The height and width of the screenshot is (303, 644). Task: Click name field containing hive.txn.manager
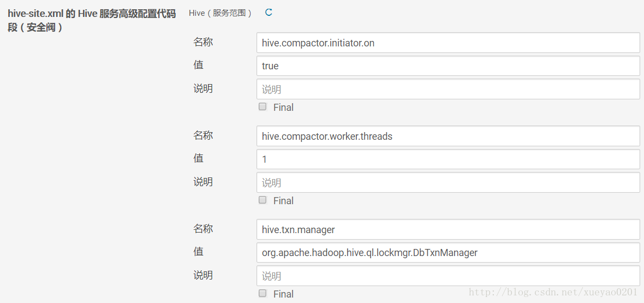tap(448, 229)
